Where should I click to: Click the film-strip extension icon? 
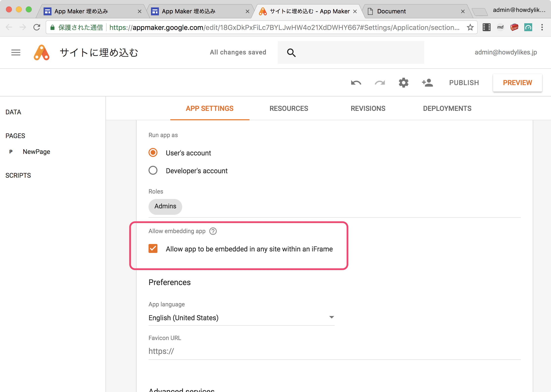coord(486,27)
